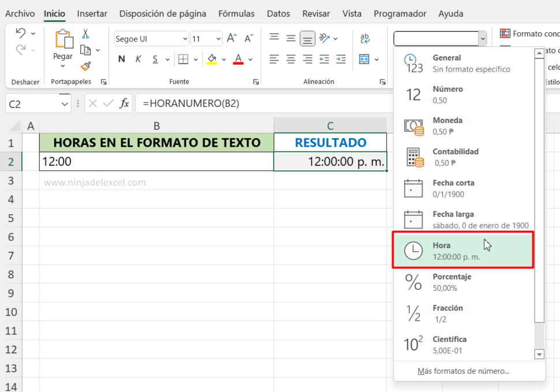
Task: Toggle italic formatting with the K icon
Action: pos(137,58)
